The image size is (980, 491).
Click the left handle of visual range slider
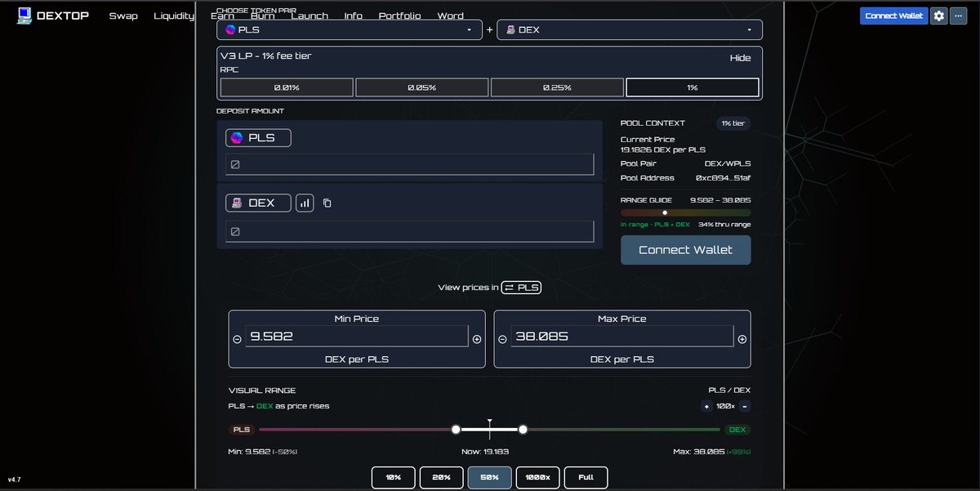coord(456,430)
